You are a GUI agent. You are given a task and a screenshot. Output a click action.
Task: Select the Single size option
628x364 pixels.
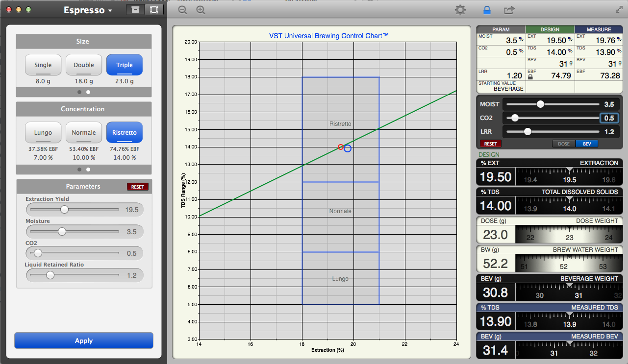pos(43,65)
